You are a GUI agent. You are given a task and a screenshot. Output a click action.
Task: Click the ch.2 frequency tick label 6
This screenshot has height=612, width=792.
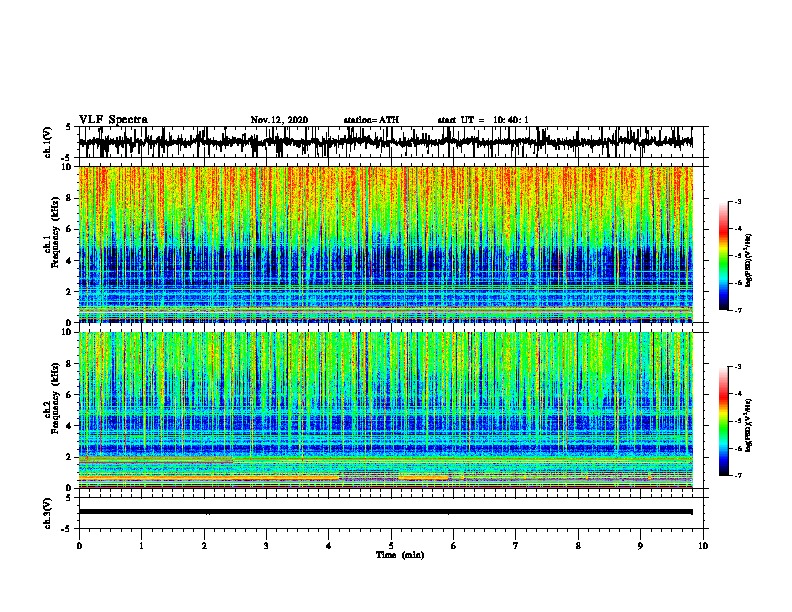coord(69,395)
